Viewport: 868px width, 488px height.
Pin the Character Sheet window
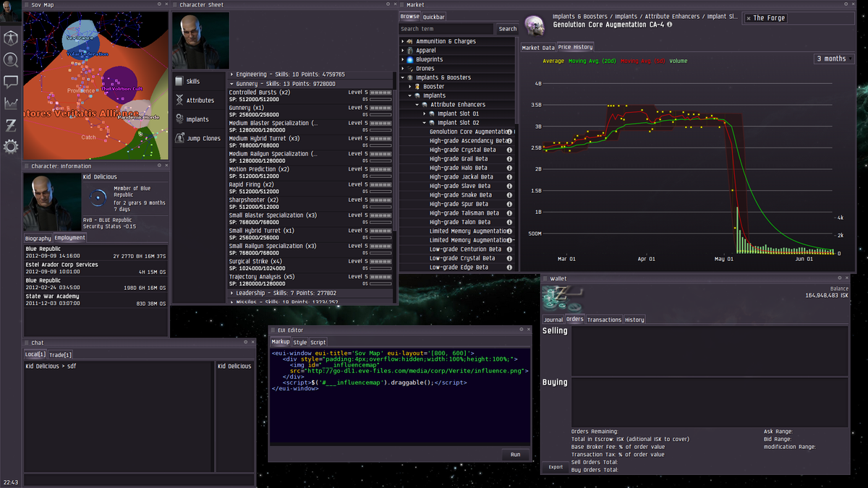tap(387, 4)
